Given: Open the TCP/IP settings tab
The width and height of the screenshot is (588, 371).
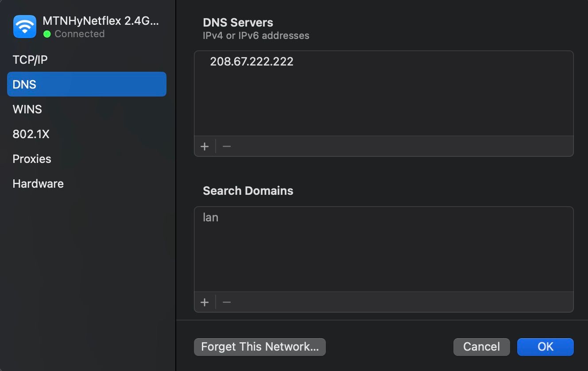Looking at the screenshot, I should pos(30,60).
